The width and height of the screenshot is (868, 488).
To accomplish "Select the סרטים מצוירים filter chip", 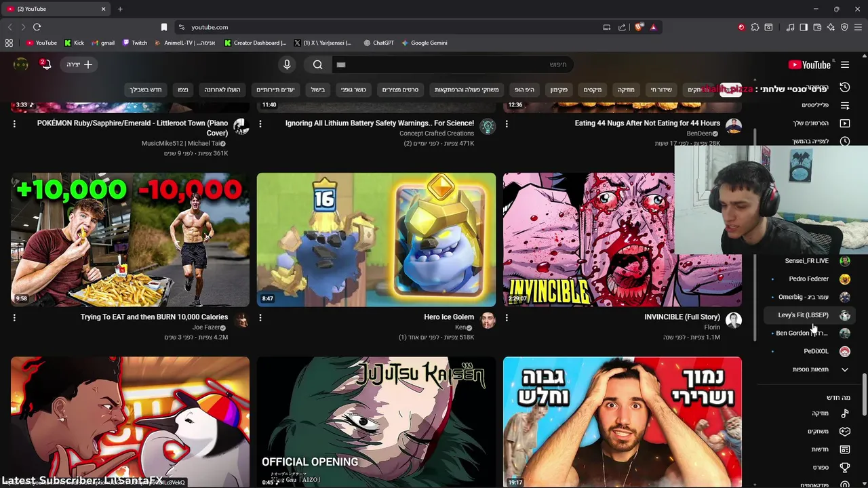I will pos(400,89).
